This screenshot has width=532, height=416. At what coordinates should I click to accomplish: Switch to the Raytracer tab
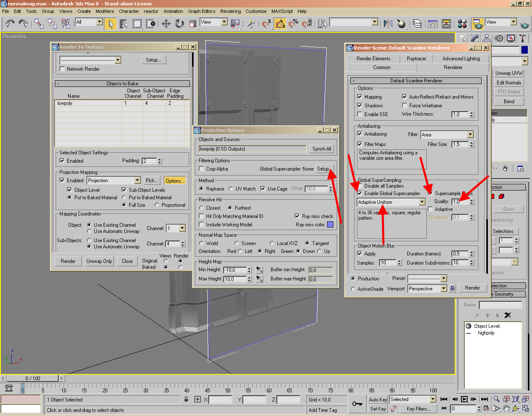coord(416,58)
